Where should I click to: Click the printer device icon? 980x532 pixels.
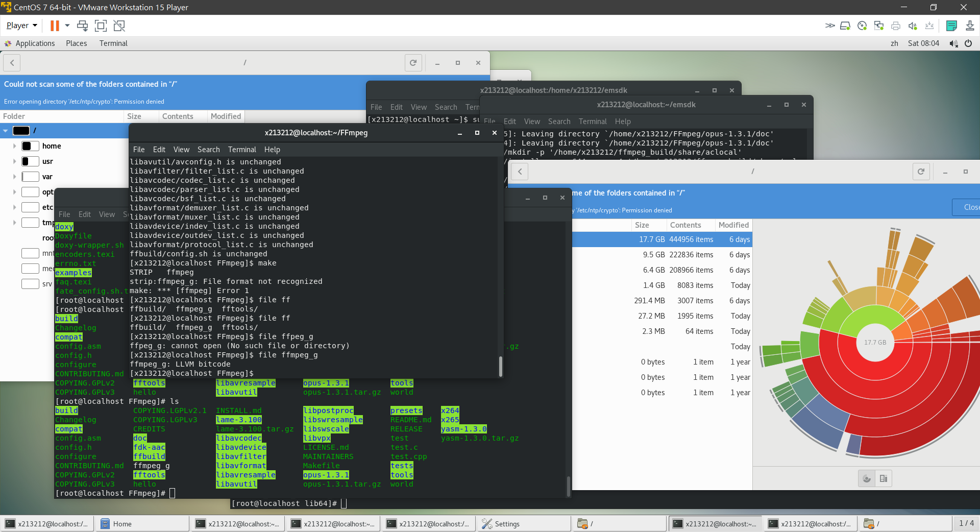896,26
